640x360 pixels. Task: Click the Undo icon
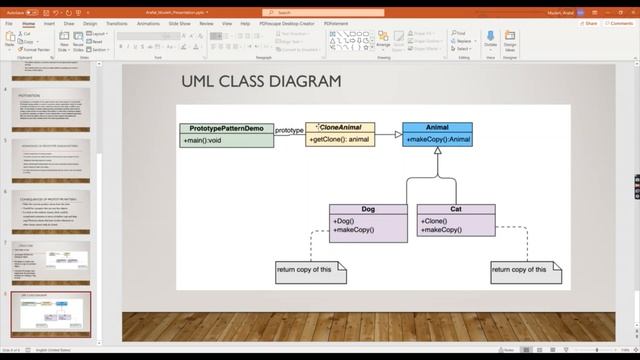pos(57,13)
